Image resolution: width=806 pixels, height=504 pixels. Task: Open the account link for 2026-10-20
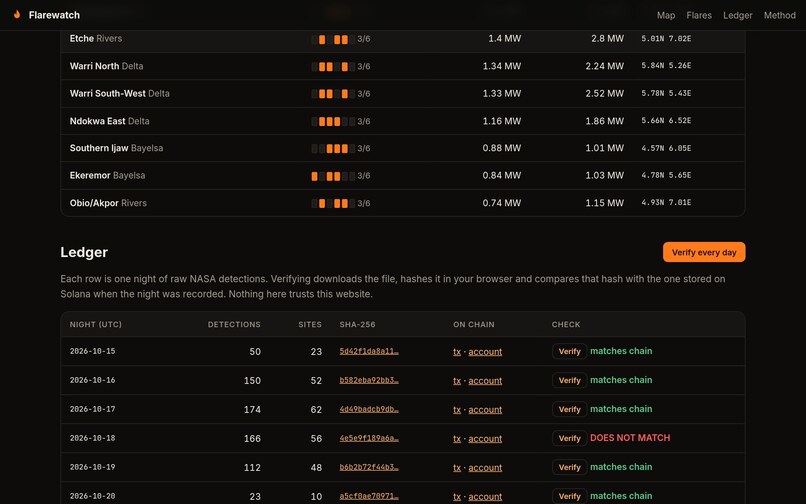485,497
